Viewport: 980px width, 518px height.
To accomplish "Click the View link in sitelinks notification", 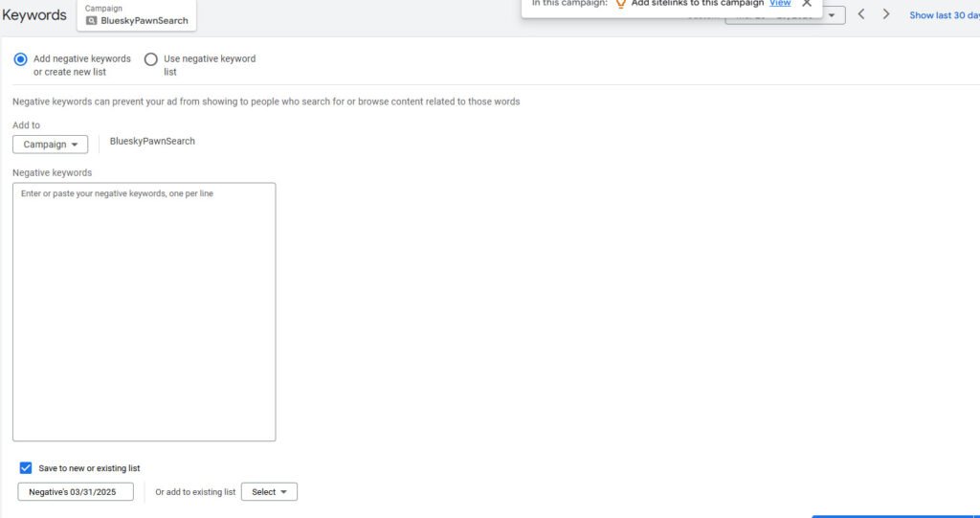I will (x=780, y=3).
